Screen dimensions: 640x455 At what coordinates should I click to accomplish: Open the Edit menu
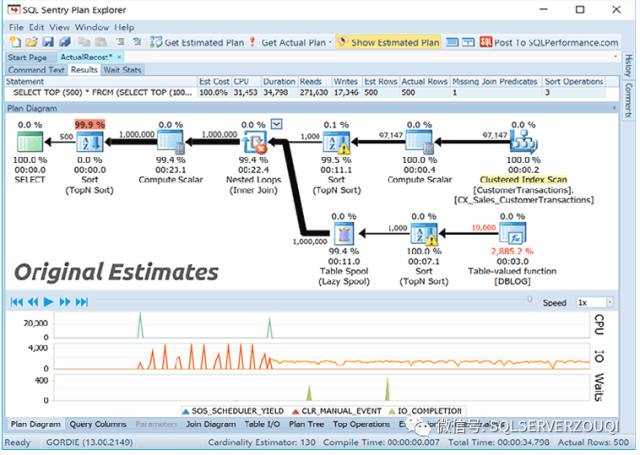tap(36, 27)
